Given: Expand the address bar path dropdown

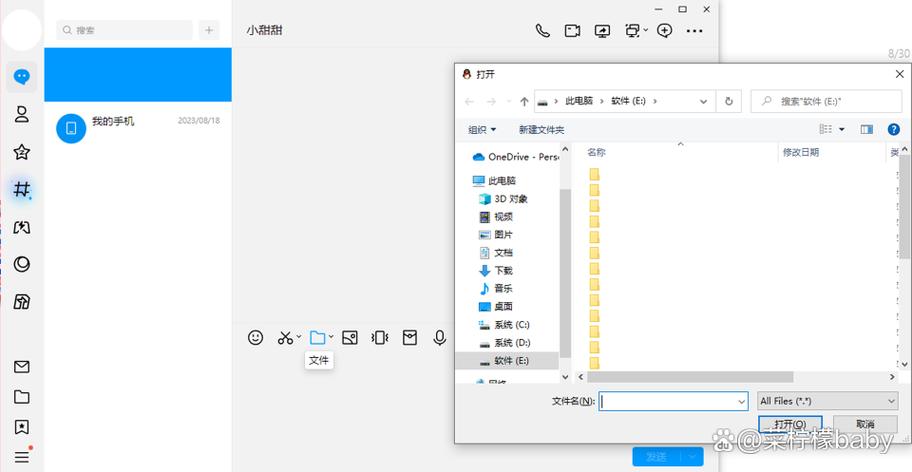Looking at the screenshot, I should tap(703, 102).
